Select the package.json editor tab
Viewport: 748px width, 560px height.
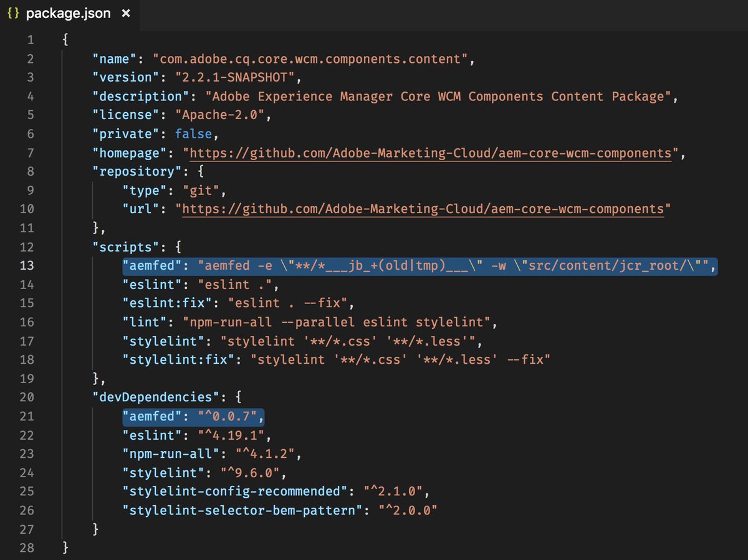69,14
